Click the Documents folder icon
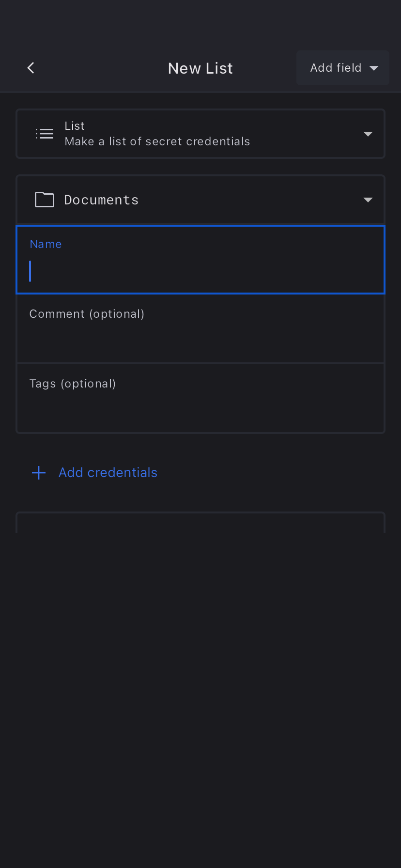Image resolution: width=401 pixels, height=868 pixels. click(x=45, y=200)
